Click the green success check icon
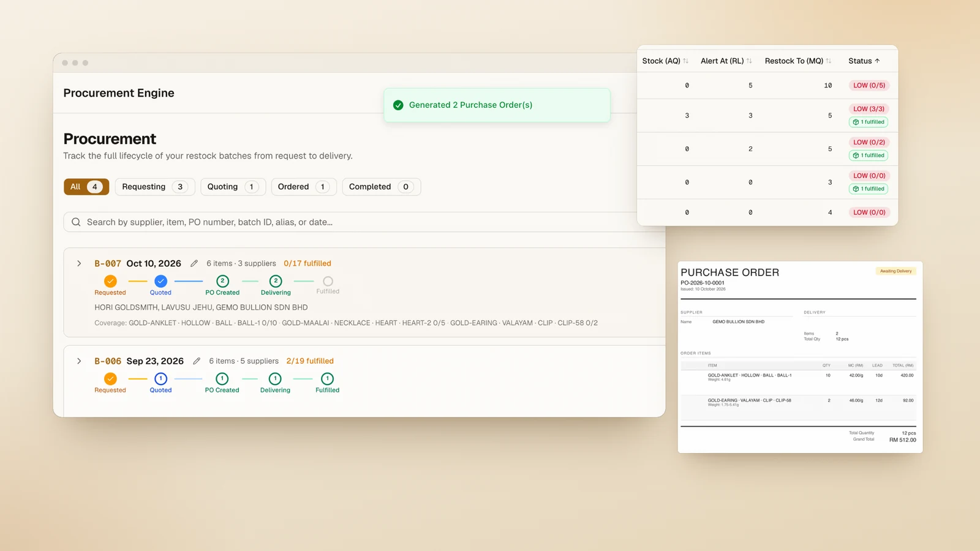 [398, 105]
